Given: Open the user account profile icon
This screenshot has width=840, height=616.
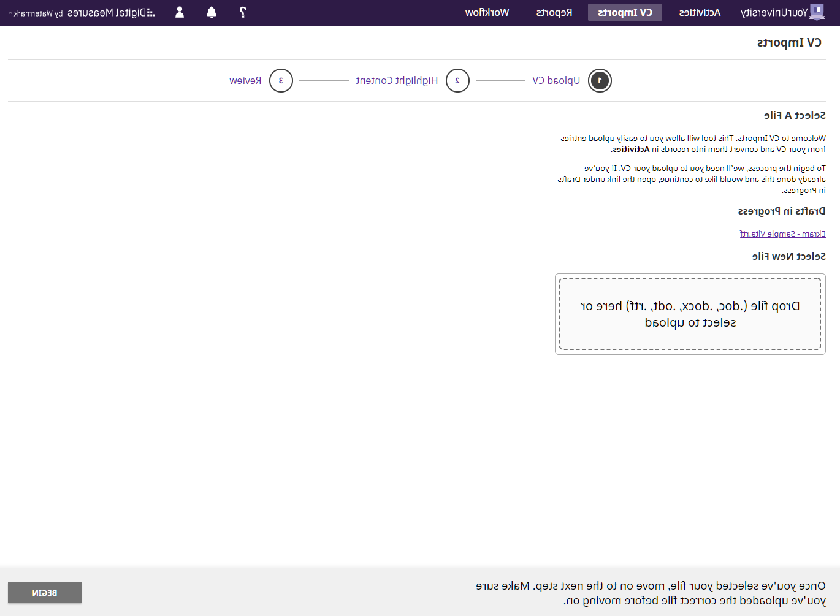Looking at the screenshot, I should [180, 12].
